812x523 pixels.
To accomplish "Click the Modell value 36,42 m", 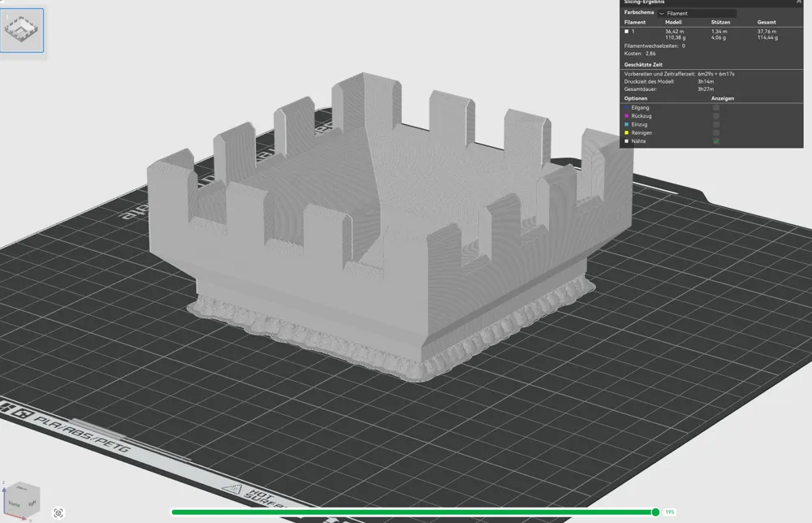I will pyautogui.click(x=674, y=32).
